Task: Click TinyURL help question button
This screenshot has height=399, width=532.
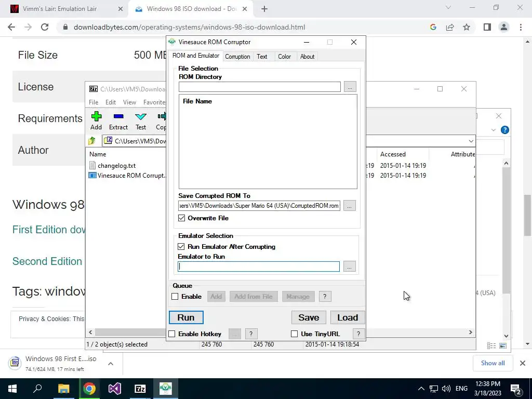Action: coord(358,334)
